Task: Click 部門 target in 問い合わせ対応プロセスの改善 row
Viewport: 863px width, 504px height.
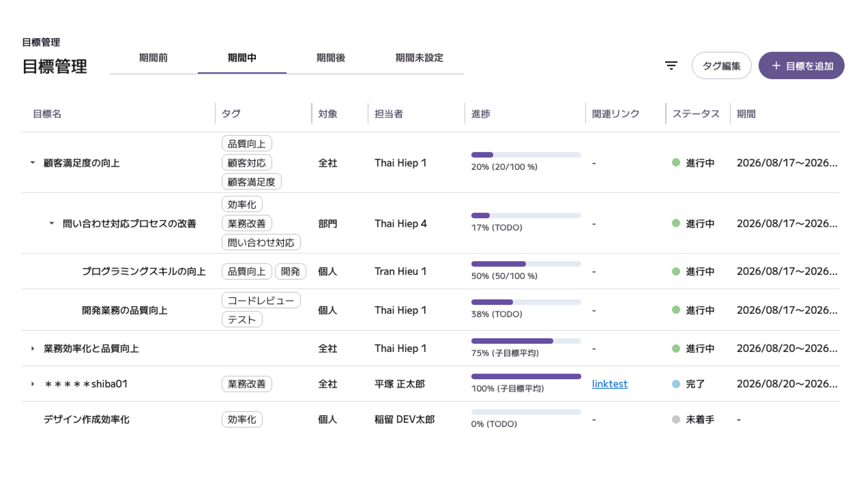Action: [x=328, y=224]
